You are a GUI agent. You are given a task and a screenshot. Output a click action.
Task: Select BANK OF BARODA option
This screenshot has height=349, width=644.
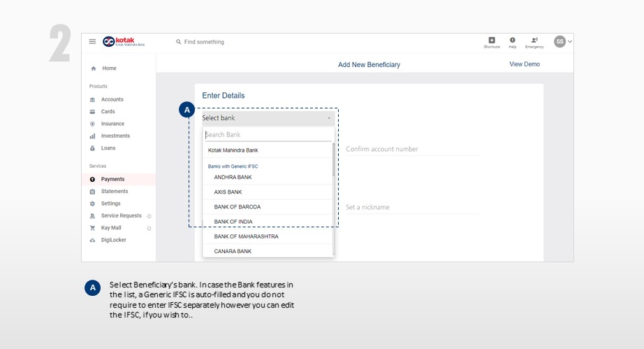pyautogui.click(x=268, y=207)
